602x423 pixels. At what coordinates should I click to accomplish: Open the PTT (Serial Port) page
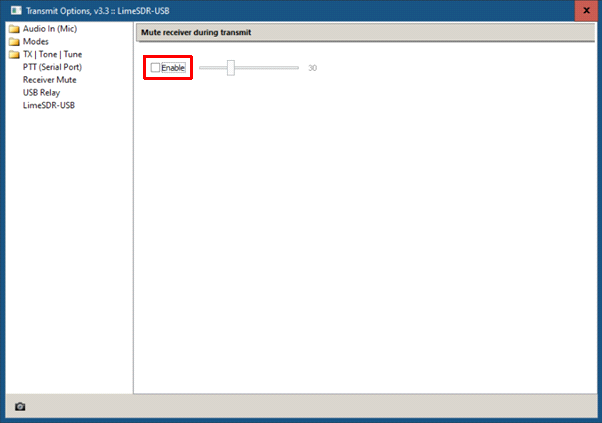coord(52,67)
